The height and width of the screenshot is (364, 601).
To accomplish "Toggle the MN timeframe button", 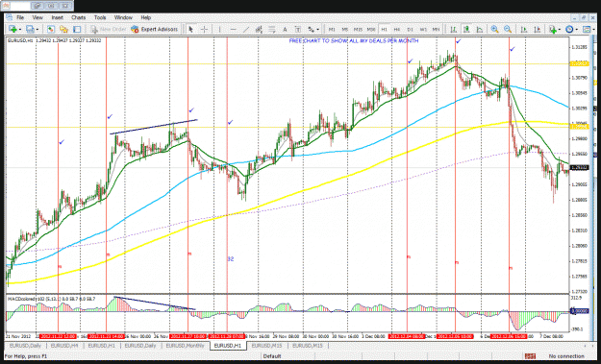I will click(x=437, y=29).
